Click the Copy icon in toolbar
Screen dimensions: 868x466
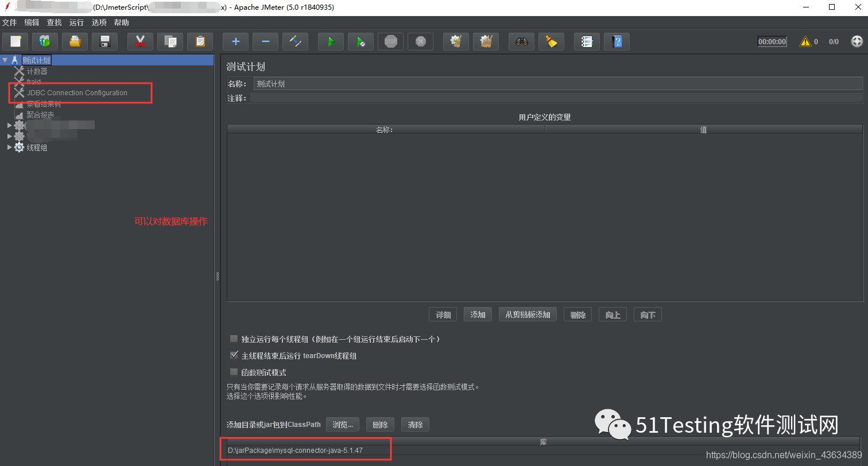(170, 41)
